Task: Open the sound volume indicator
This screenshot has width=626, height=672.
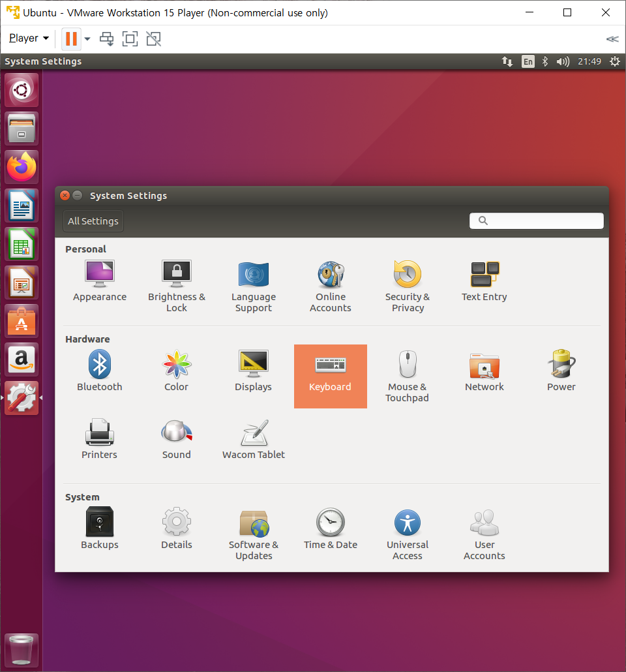Action: [x=563, y=62]
